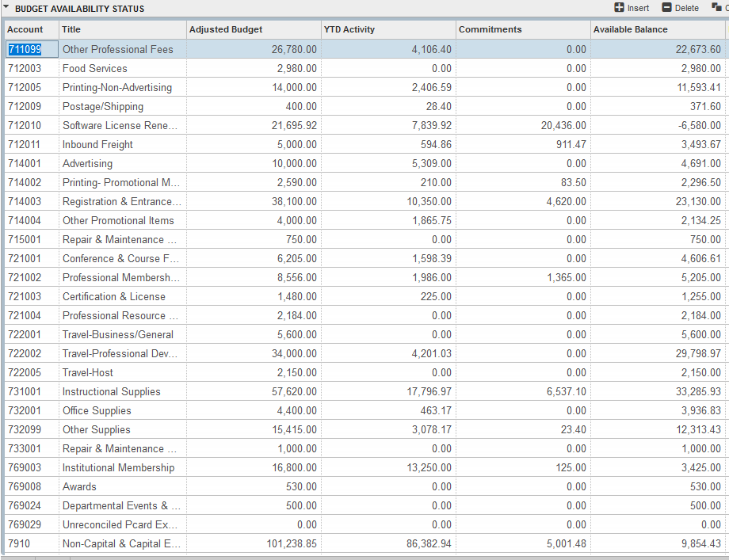
Task: Click account 712009 Postage/Shipping
Action: pos(25,106)
